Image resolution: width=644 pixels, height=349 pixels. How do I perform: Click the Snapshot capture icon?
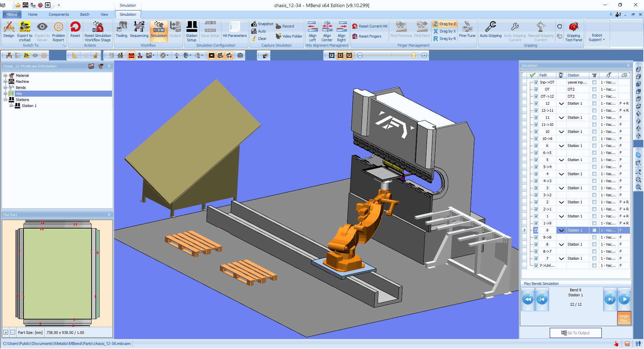tap(254, 24)
